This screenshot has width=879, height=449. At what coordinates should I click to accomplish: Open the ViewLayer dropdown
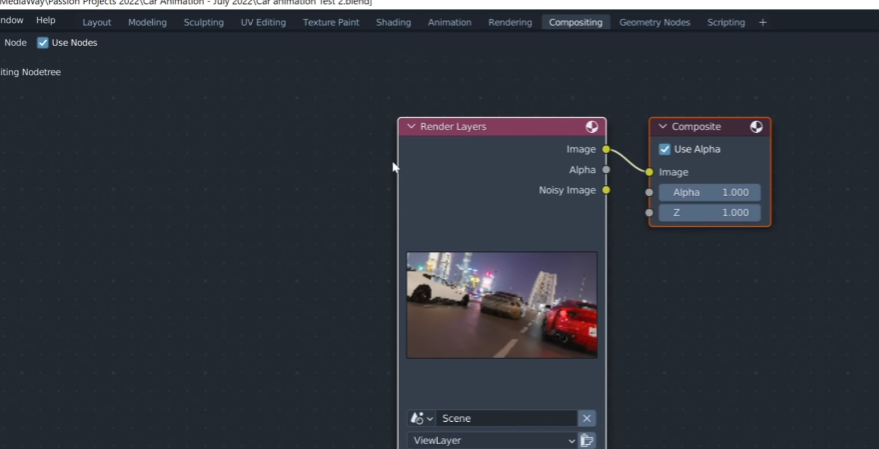click(x=493, y=441)
